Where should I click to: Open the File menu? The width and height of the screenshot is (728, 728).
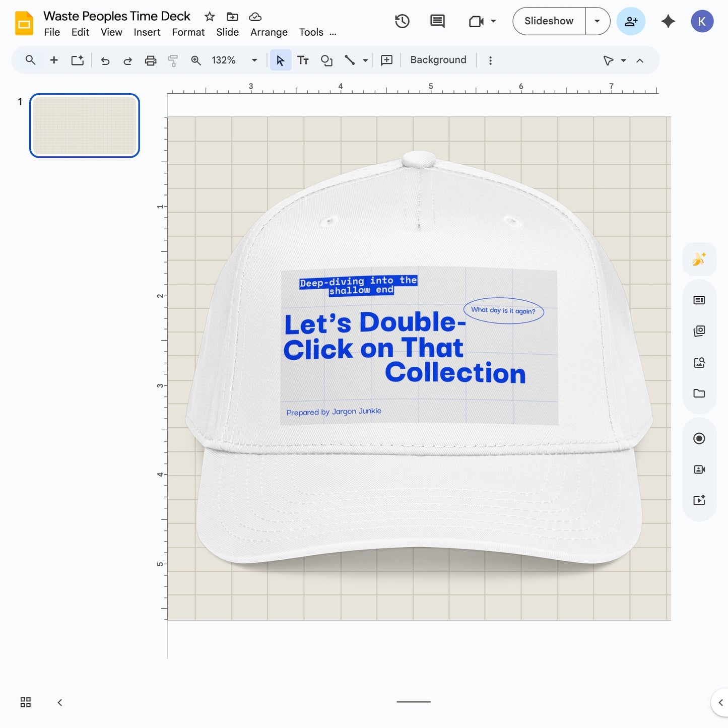[52, 32]
